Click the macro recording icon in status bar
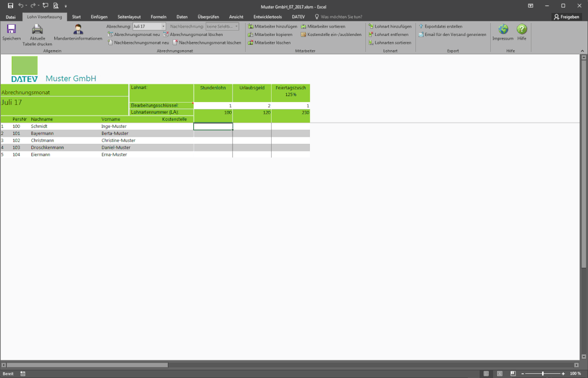 point(23,373)
